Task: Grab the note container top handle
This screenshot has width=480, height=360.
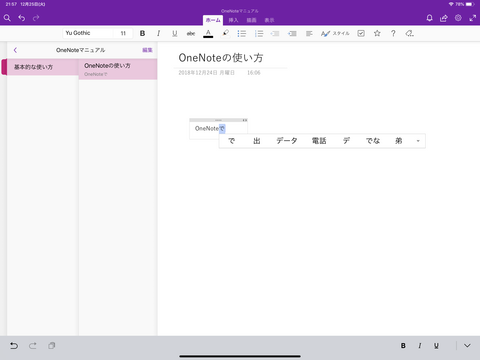Action: 218,120
